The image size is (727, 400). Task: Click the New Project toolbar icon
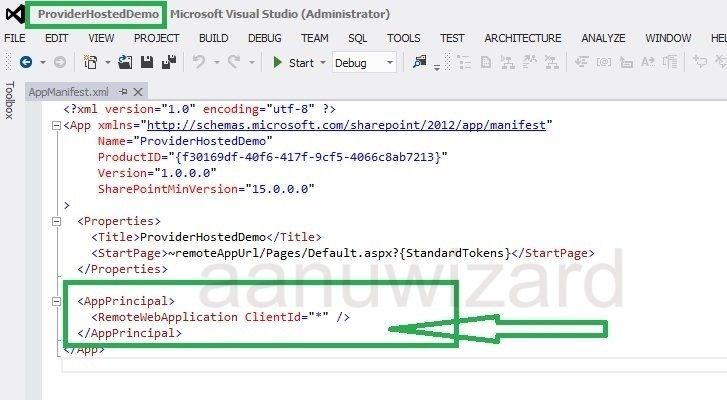[91, 62]
